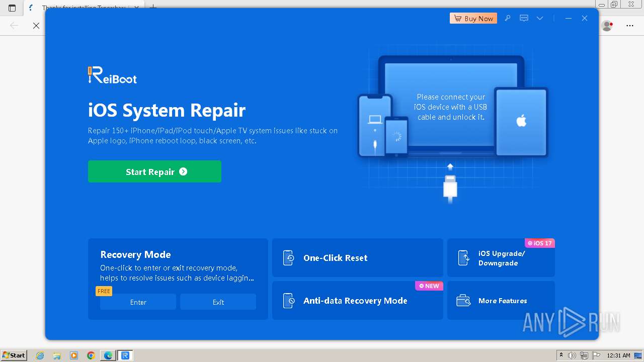Click the browser back arrow
Image resolution: width=644 pixels, height=362 pixels.
coord(14,25)
